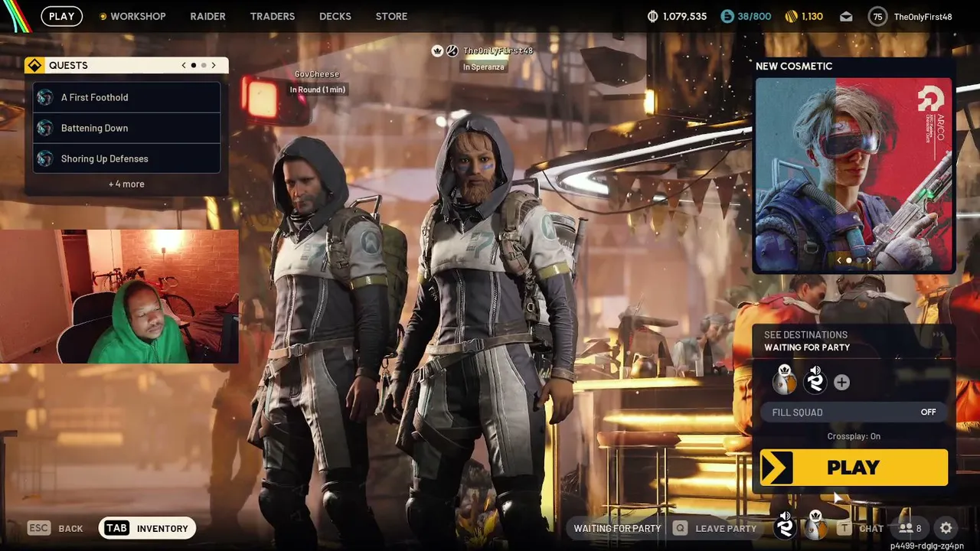The width and height of the screenshot is (980, 551).
Task: Go back with the ESC Back button
Action: point(56,528)
